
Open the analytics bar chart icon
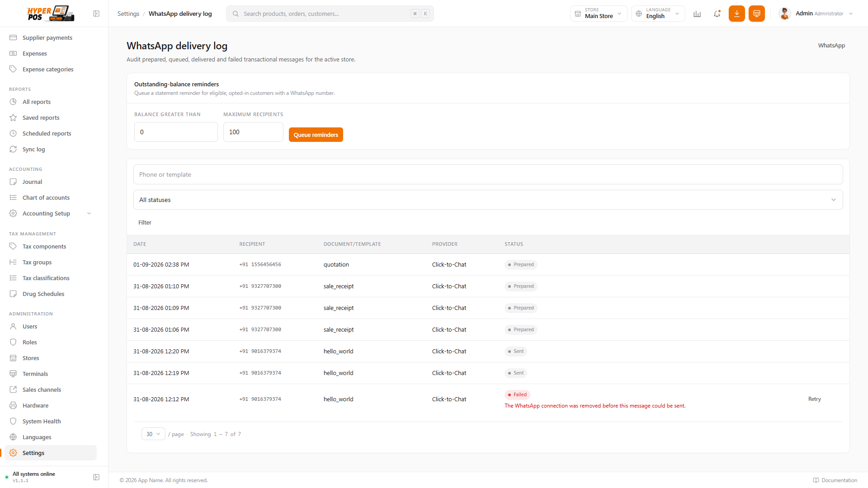[697, 14]
